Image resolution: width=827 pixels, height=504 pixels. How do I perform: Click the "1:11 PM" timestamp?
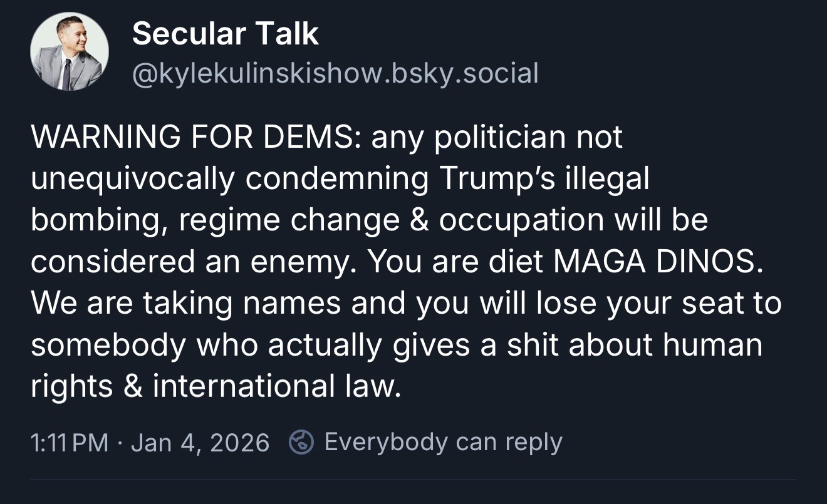pyautogui.click(x=70, y=443)
